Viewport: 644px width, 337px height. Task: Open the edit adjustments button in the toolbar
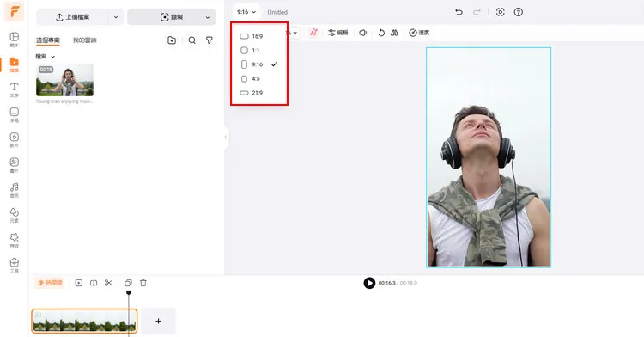point(338,33)
